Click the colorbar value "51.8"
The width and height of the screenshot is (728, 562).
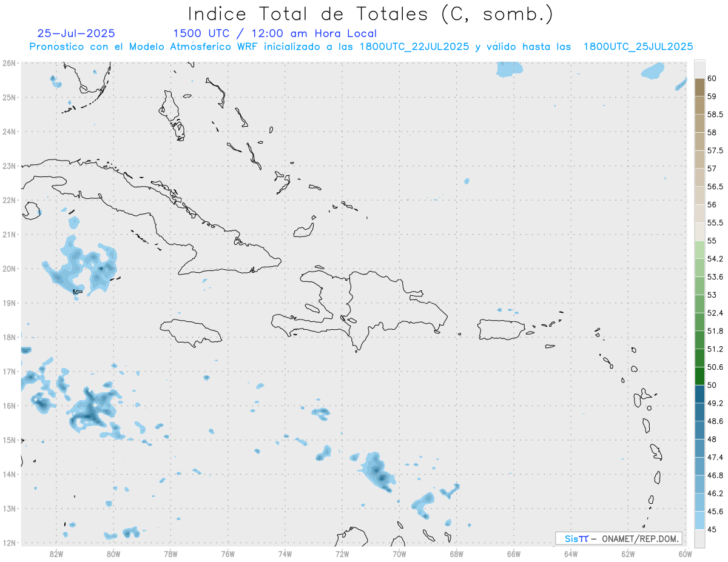[x=715, y=331]
